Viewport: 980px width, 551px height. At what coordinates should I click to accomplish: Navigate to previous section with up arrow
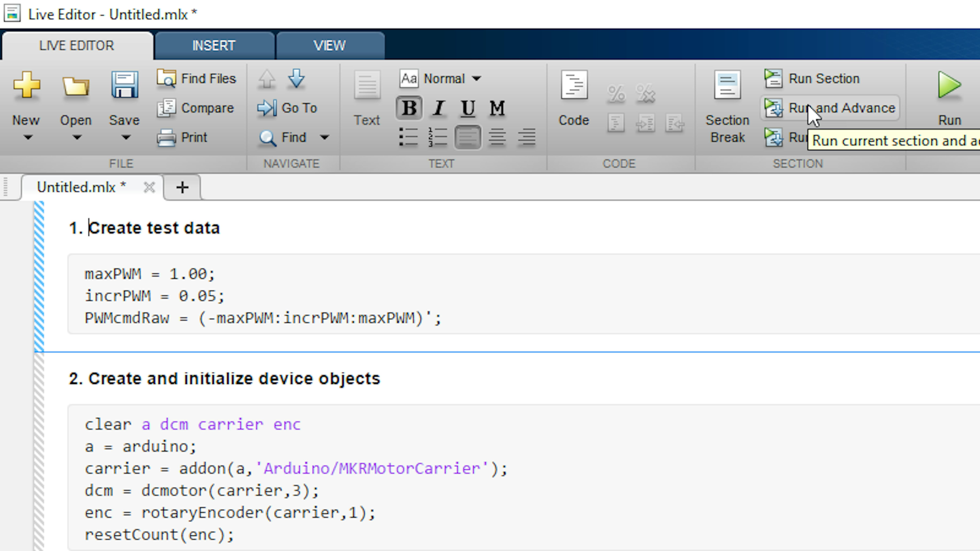coord(267,79)
